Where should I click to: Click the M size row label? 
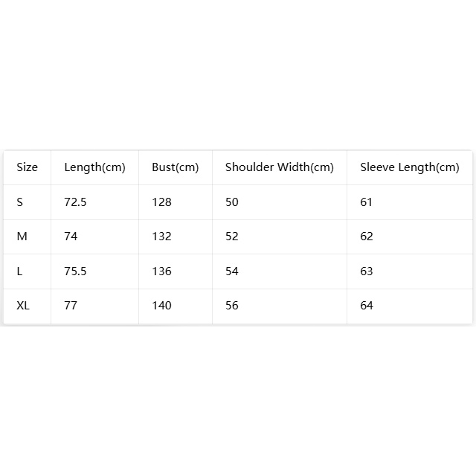pos(22,237)
